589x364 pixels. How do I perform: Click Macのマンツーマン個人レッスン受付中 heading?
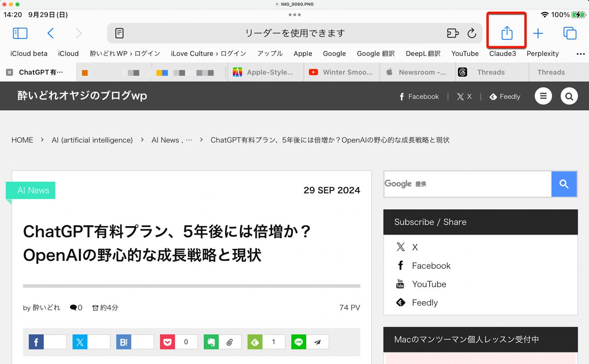click(x=467, y=339)
